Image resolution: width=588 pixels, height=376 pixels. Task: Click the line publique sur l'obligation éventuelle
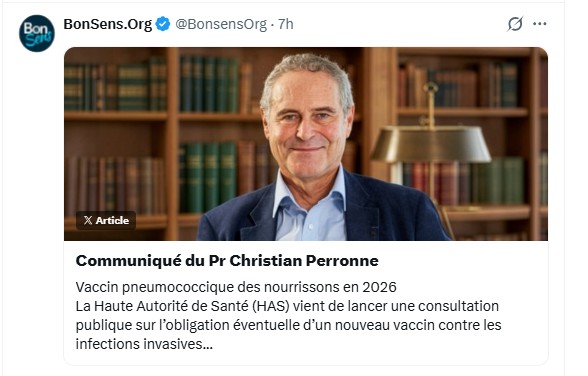pos(288,325)
